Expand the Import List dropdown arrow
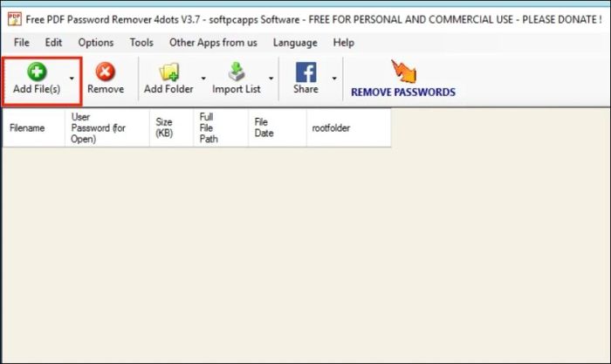611x364 pixels. 271,79
